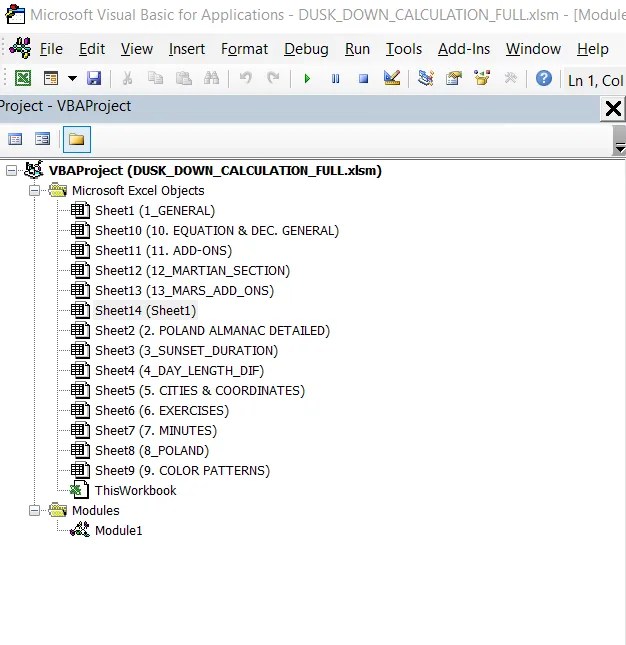Select Sheet6 (6. EXERCISES)
Image resolution: width=626 pixels, height=645 pixels.
coord(162,411)
